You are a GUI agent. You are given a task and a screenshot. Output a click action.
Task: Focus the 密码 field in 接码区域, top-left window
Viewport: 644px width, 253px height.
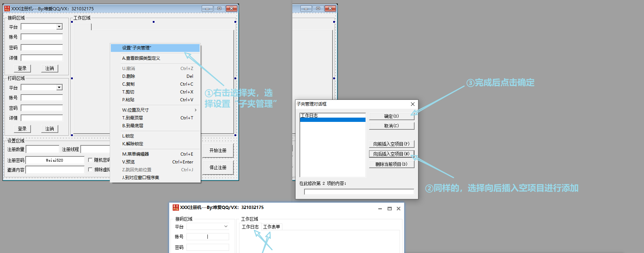(42, 48)
